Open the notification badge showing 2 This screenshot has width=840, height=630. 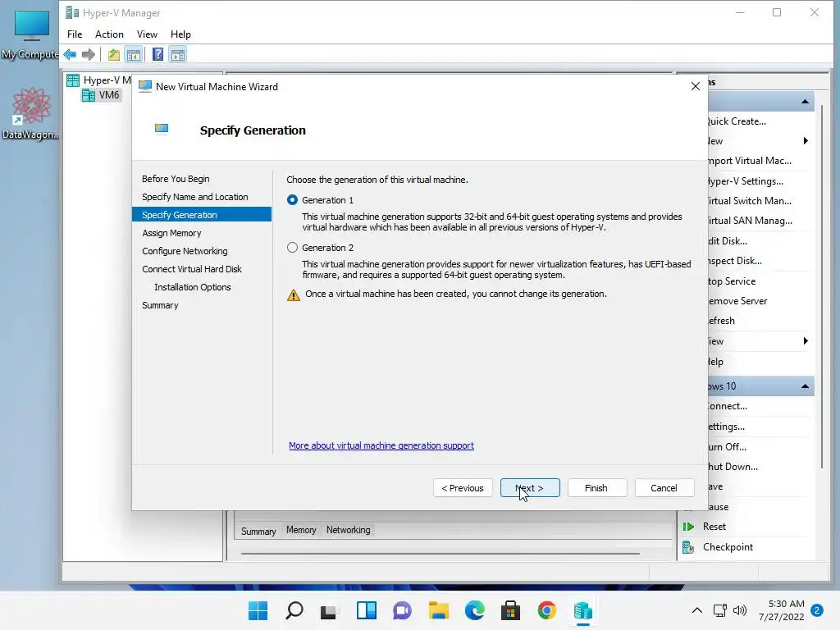pos(817,610)
